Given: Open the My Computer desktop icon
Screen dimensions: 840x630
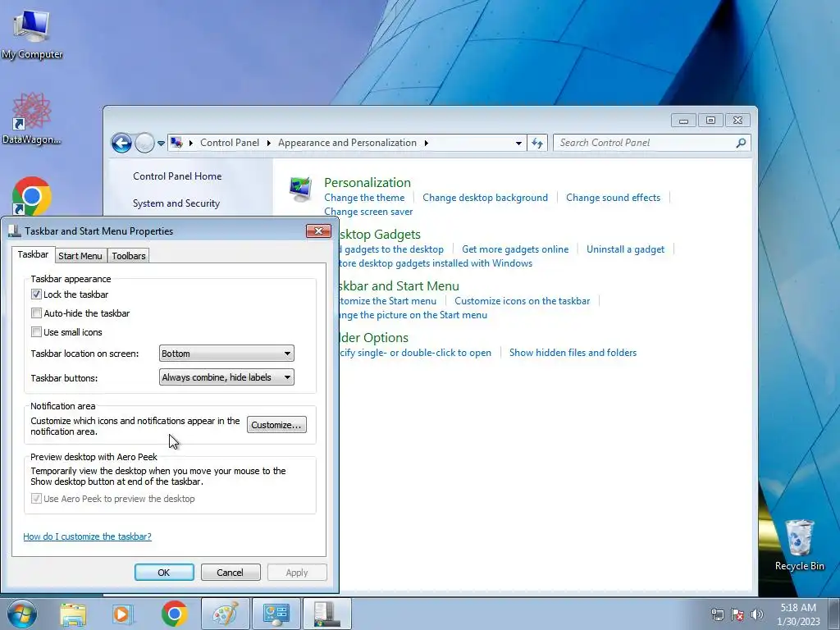Looking at the screenshot, I should point(32,32).
